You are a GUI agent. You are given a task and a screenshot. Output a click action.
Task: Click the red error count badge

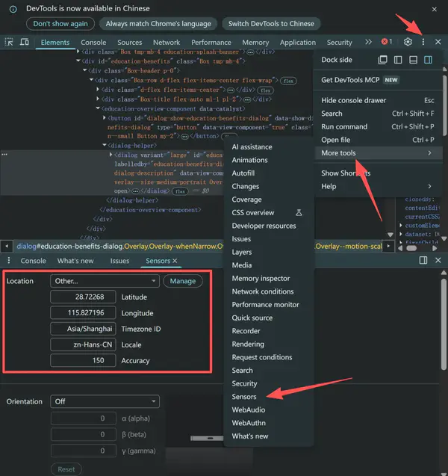pyautogui.click(x=387, y=42)
